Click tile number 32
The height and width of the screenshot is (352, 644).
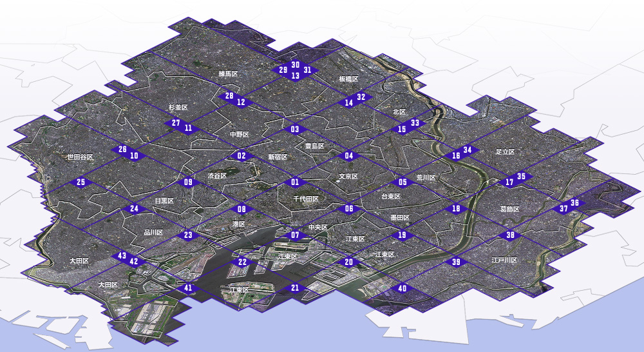(x=361, y=97)
